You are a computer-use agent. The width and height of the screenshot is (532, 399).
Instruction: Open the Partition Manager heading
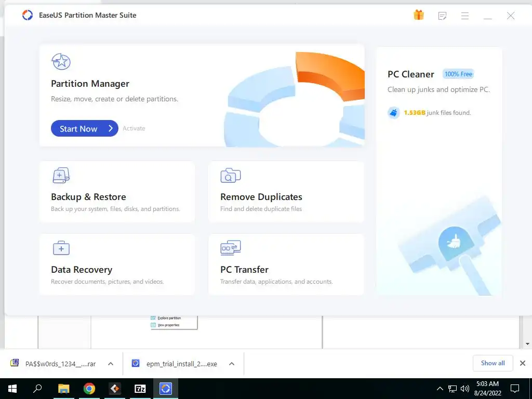[90, 84]
